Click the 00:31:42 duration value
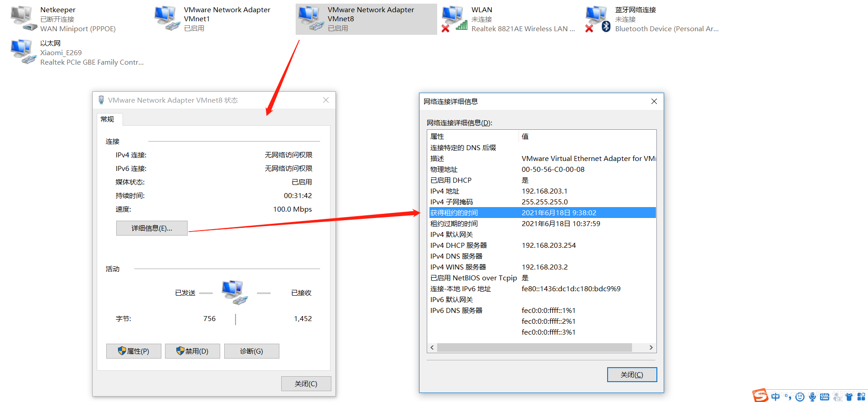Viewport: 868px width, 402px height. [298, 196]
